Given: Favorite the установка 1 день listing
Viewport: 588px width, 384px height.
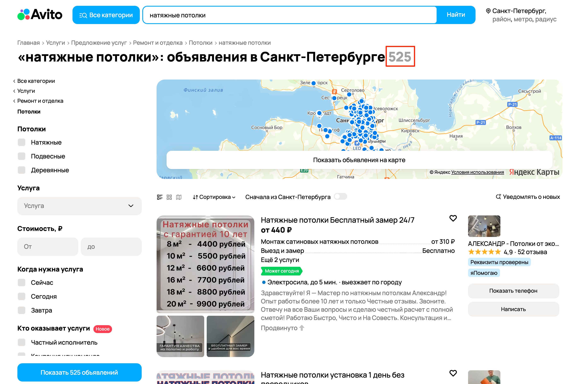Looking at the screenshot, I should click(453, 373).
